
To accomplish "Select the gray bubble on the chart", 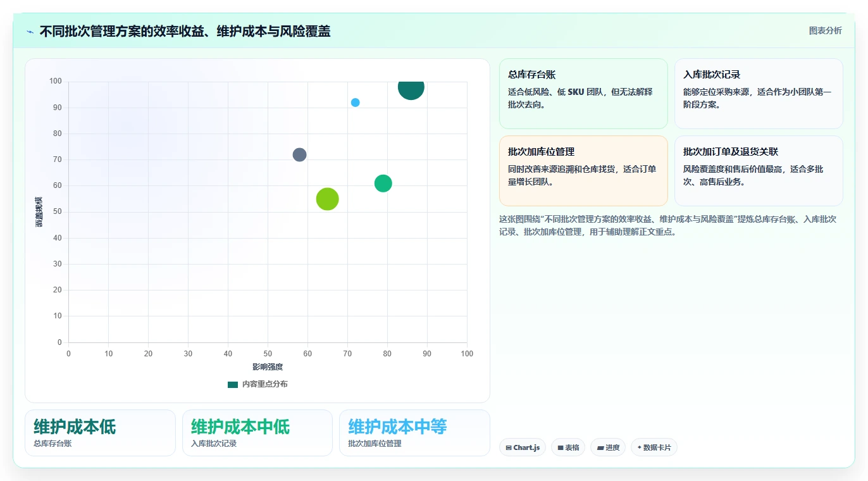I will pos(300,154).
